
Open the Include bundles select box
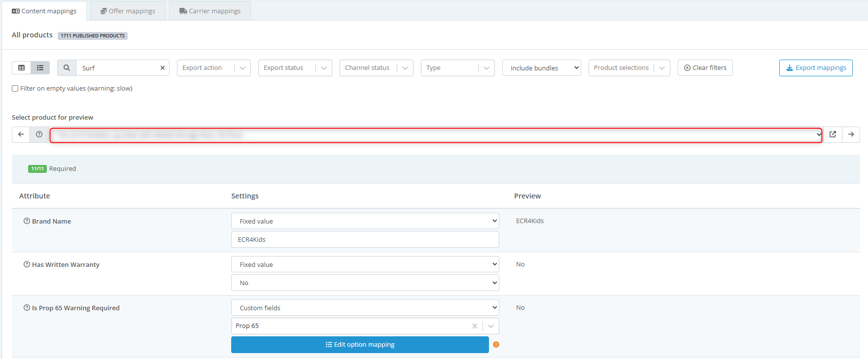click(x=541, y=68)
